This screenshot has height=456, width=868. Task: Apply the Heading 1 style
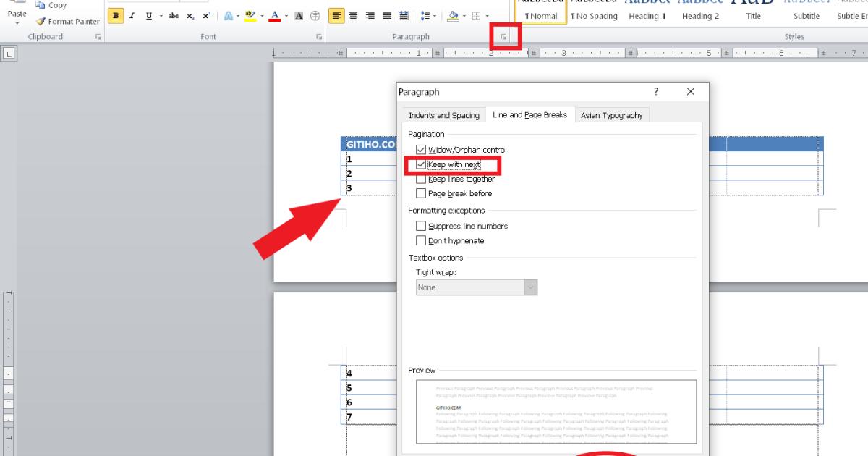coord(647,16)
